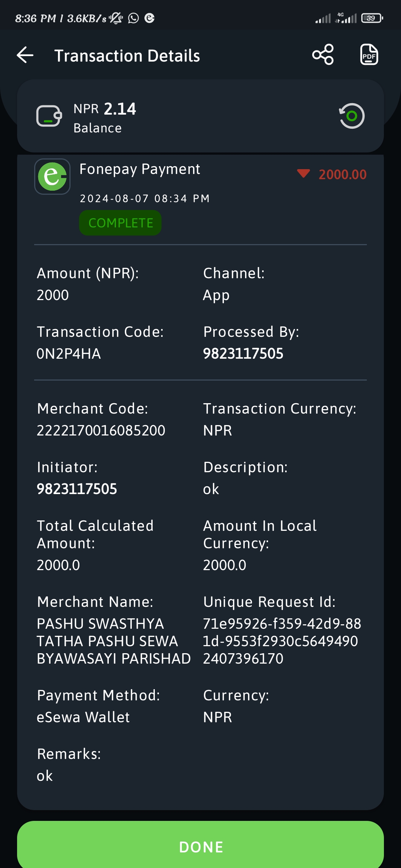
Task: Tap the Transaction Details title
Action: 127,56
